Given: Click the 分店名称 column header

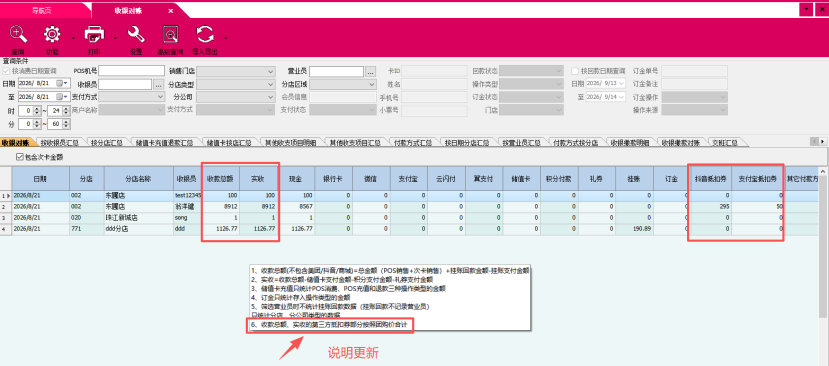Looking at the screenshot, I should tap(139, 179).
